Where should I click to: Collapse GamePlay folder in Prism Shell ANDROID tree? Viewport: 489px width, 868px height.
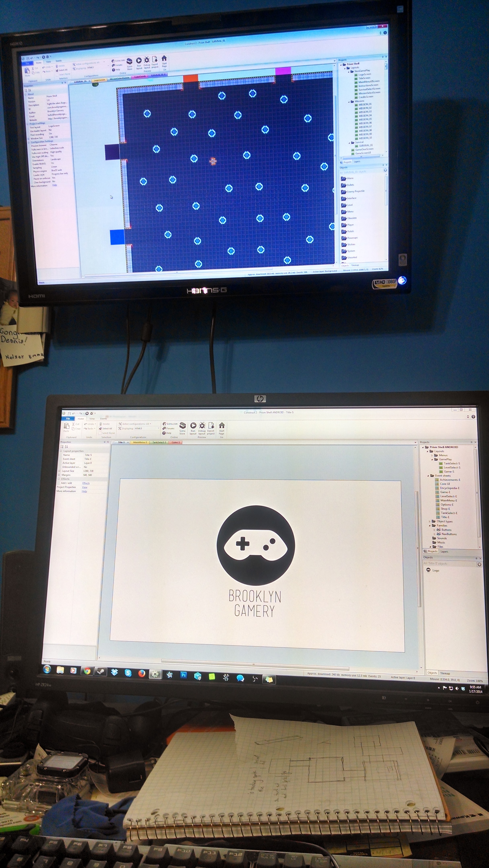click(x=432, y=459)
